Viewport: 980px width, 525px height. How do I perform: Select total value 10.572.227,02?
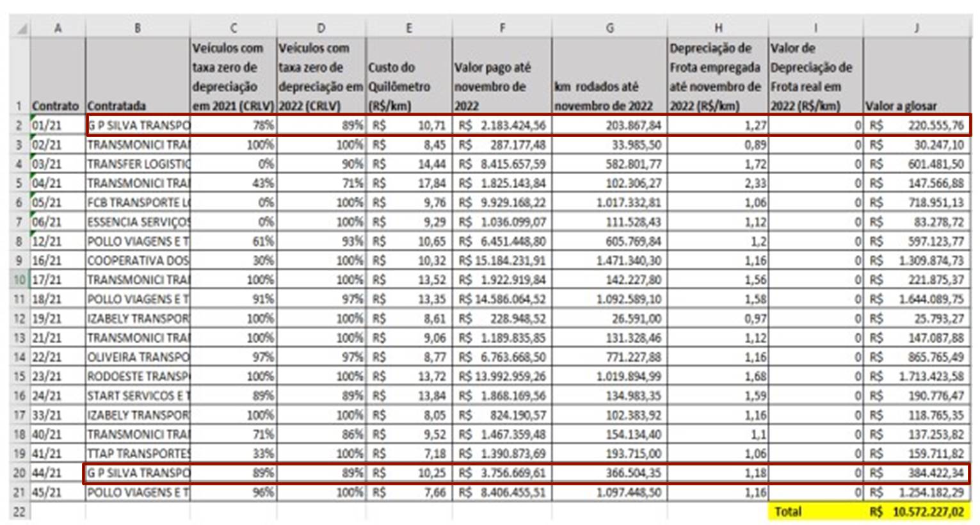[x=917, y=512]
